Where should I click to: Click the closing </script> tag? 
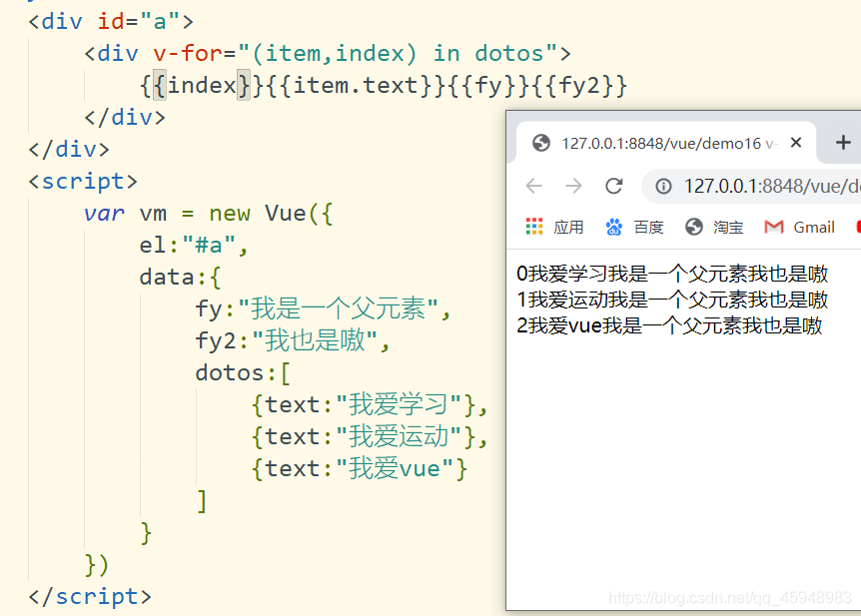(x=90, y=597)
